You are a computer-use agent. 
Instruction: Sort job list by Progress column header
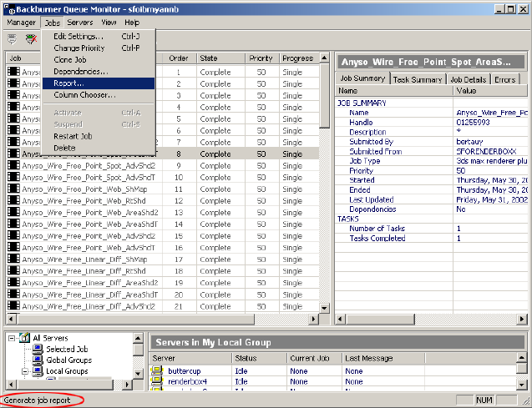pyautogui.click(x=299, y=58)
